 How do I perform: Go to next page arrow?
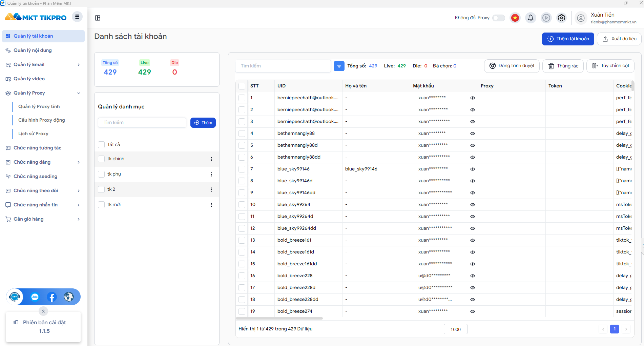point(626,329)
